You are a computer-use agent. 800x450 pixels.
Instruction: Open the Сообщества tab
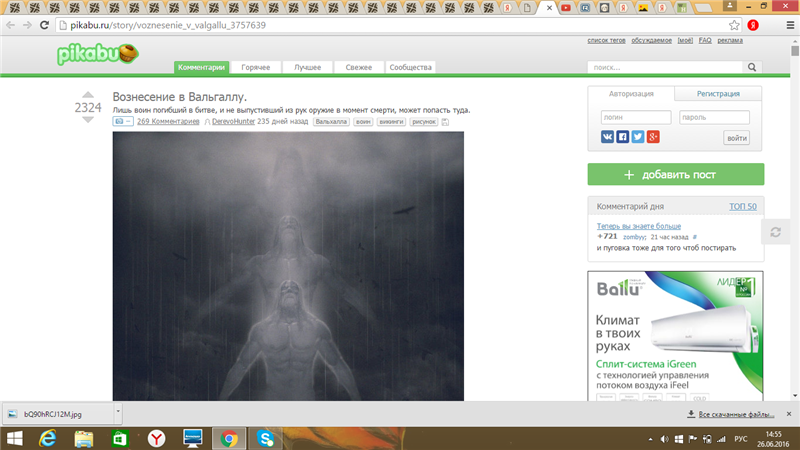tap(410, 68)
